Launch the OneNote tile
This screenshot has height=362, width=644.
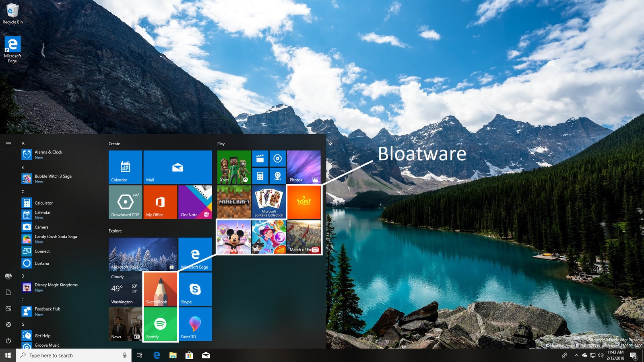coord(195,202)
